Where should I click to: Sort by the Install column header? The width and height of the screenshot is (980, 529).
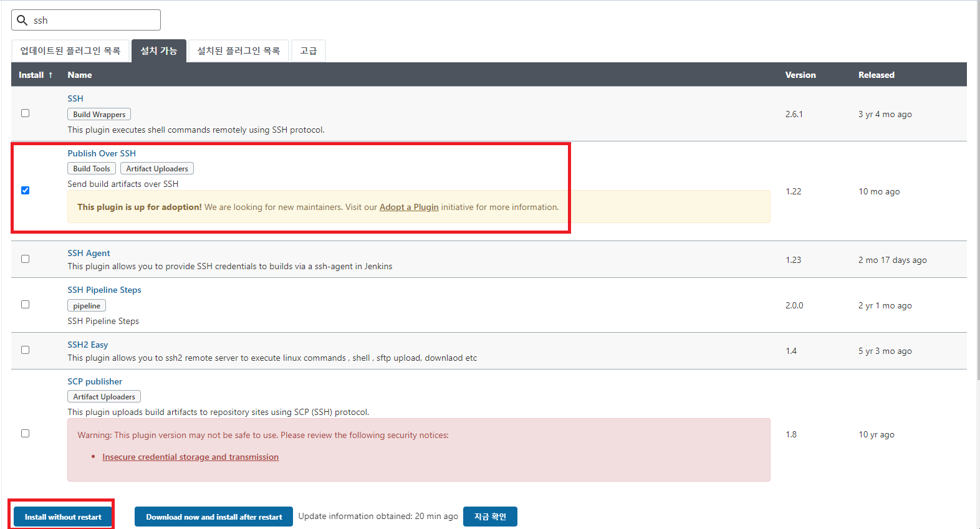pyautogui.click(x=36, y=75)
